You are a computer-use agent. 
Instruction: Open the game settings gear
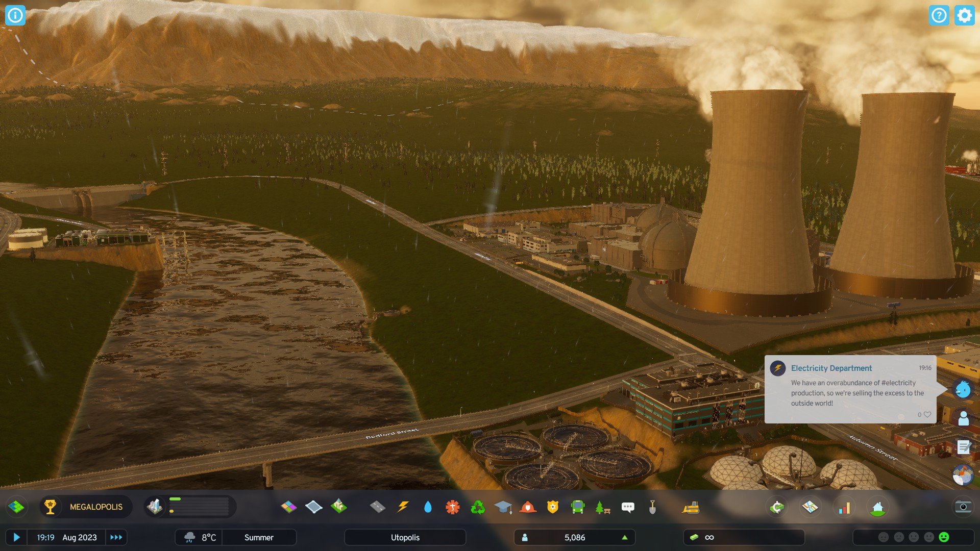pos(964,15)
